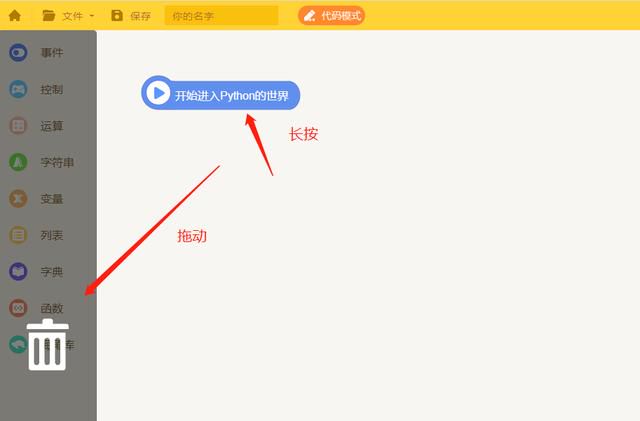Image resolution: width=640 pixels, height=421 pixels.
Task: Select the 运算 category icon
Action: click(18, 126)
